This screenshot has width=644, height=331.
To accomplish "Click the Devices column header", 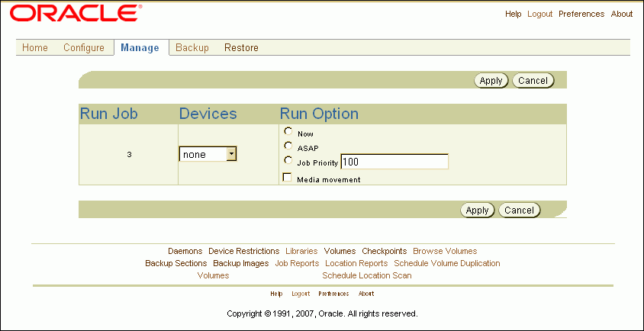I will (208, 114).
